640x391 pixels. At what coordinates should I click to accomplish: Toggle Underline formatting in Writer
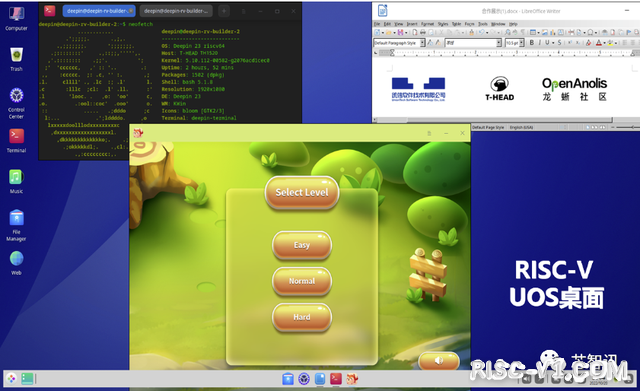pos(547,43)
